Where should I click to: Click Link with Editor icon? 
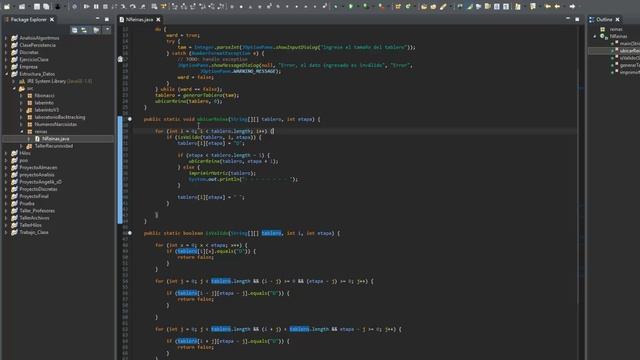click(84, 30)
